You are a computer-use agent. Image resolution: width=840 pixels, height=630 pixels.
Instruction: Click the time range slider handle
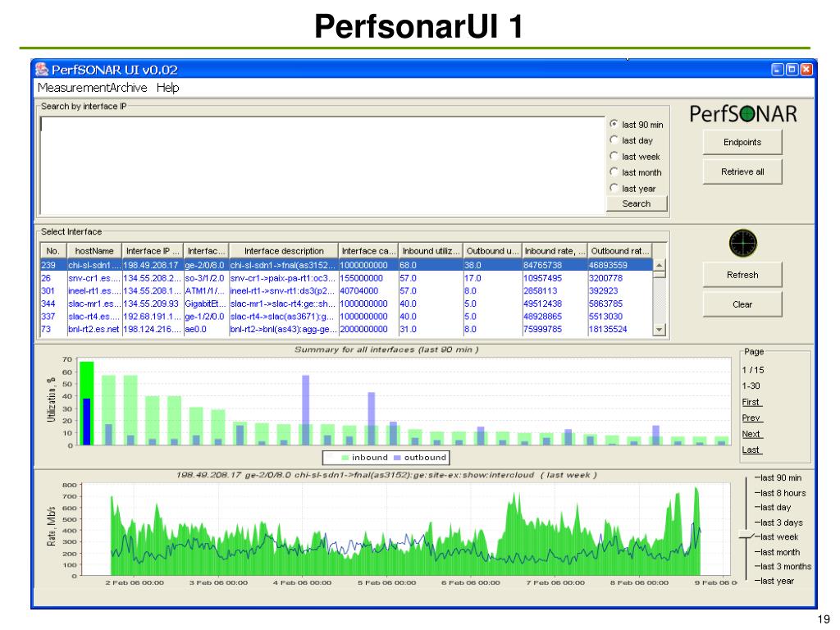tap(746, 535)
